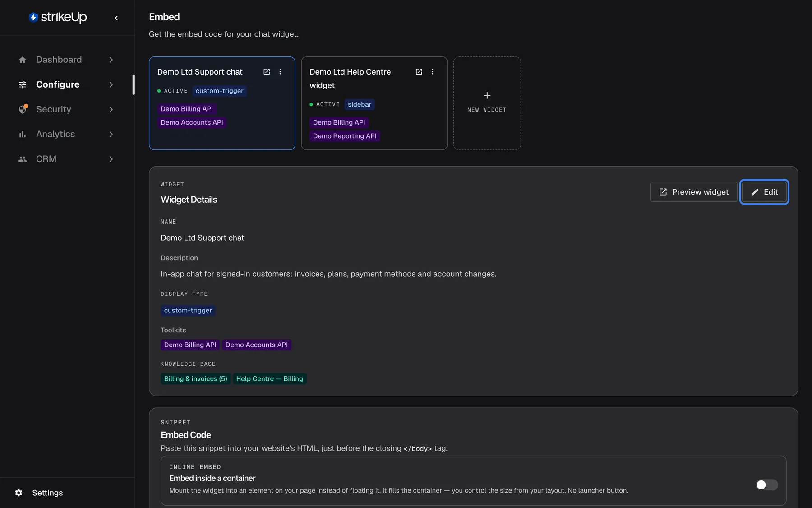This screenshot has width=812, height=508.
Task: Open more options for Demo Ltd Support chat
Action: click(x=280, y=72)
